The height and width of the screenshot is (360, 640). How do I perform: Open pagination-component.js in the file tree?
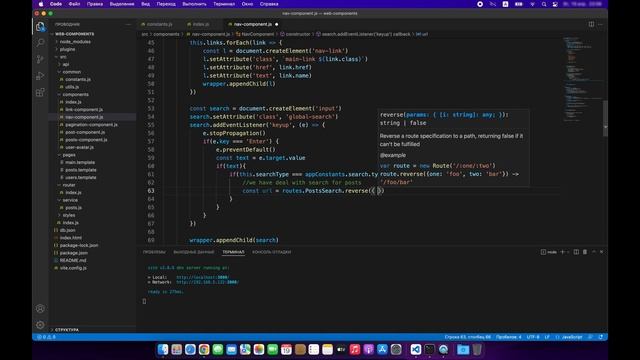(91, 124)
